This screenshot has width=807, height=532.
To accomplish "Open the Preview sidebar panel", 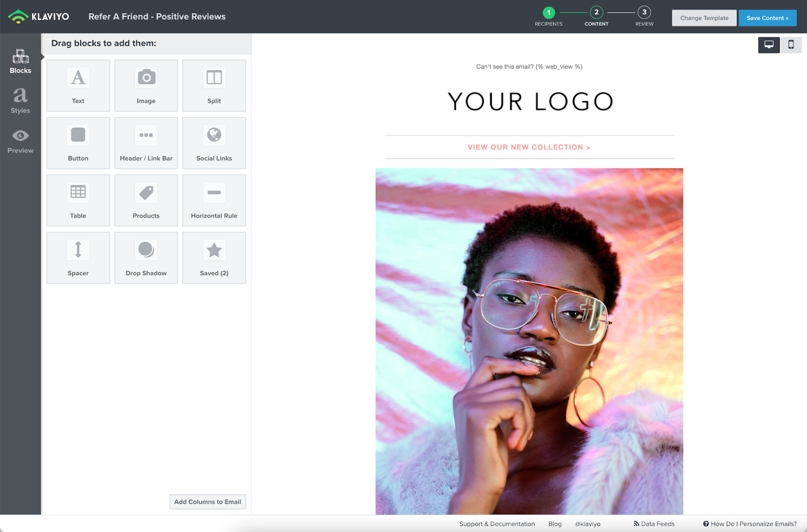I will coord(20,142).
